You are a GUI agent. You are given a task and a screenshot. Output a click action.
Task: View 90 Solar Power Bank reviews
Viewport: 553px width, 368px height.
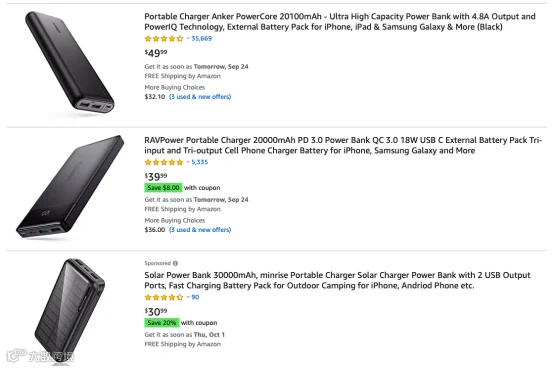point(195,297)
